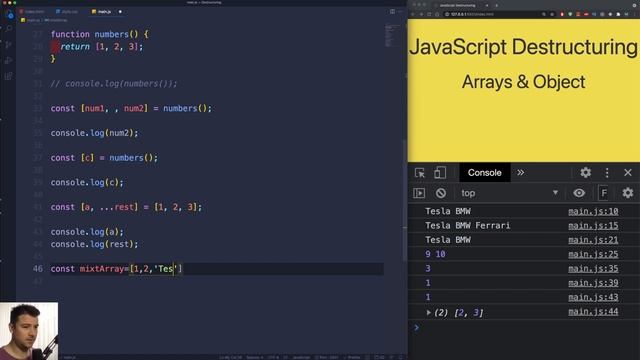Open Source Control in the activity bar
The image size is (640, 360).
click(x=9, y=44)
